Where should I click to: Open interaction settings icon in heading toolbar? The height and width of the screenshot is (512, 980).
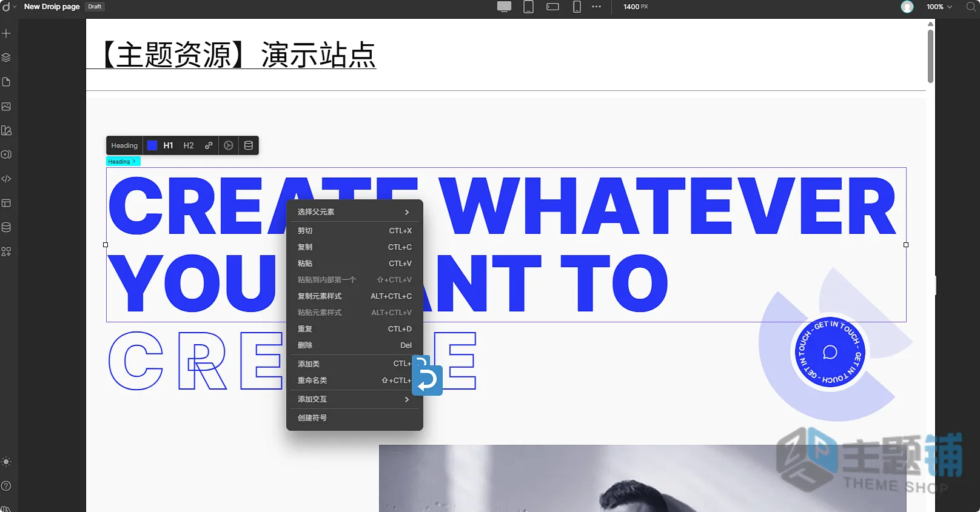coord(229,145)
